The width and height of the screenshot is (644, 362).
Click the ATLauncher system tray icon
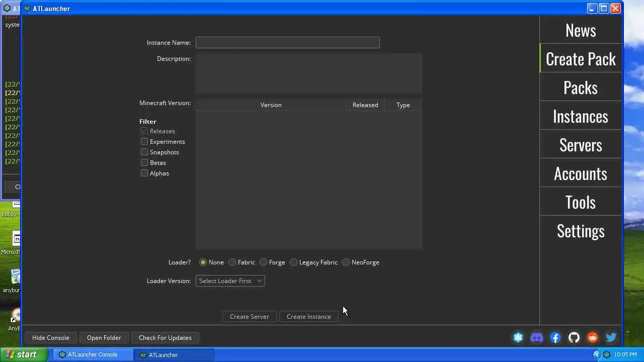pyautogui.click(x=607, y=354)
